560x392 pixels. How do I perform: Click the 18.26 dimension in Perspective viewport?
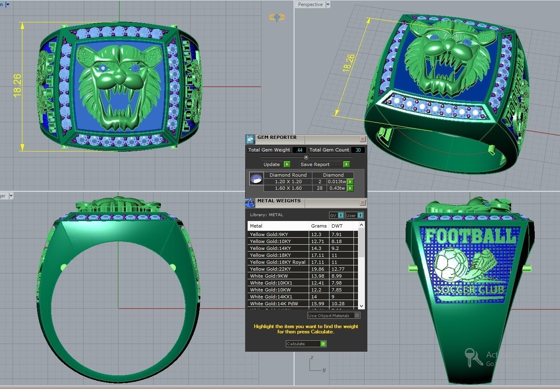[349, 63]
